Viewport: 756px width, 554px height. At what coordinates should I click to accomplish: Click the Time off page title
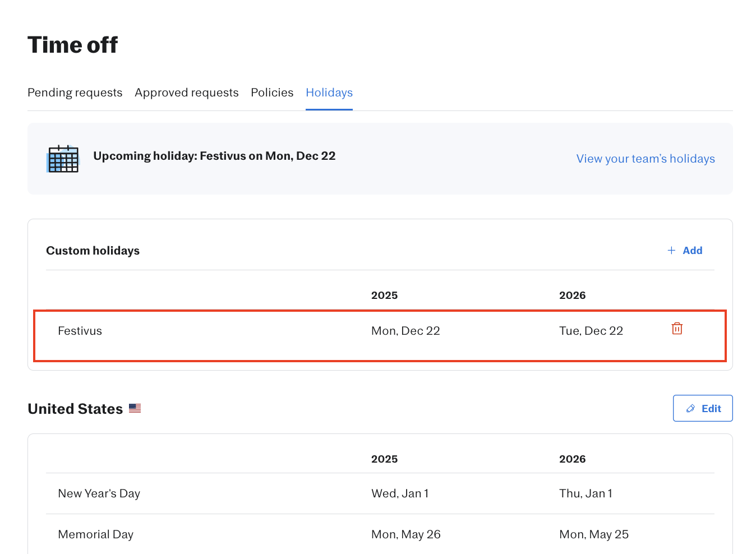point(73,45)
